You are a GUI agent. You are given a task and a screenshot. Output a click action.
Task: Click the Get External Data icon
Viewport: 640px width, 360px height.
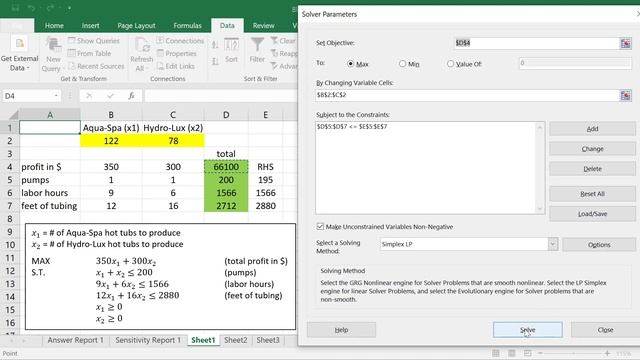click(x=19, y=44)
